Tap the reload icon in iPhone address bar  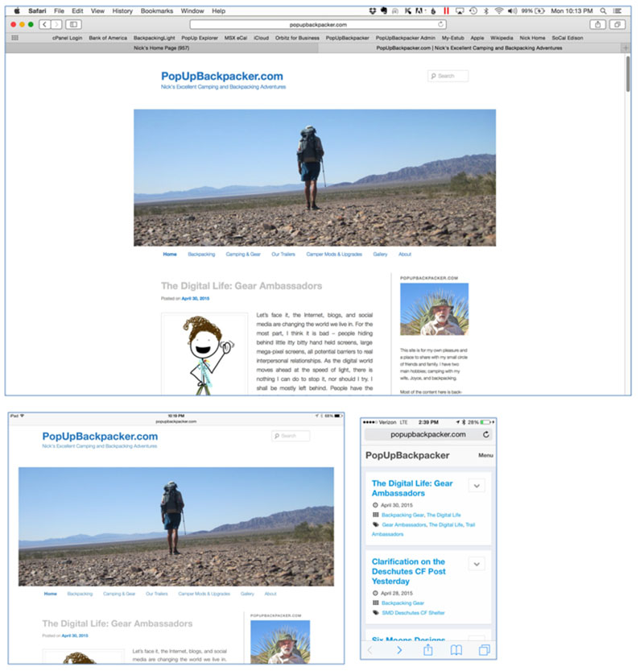(485, 434)
